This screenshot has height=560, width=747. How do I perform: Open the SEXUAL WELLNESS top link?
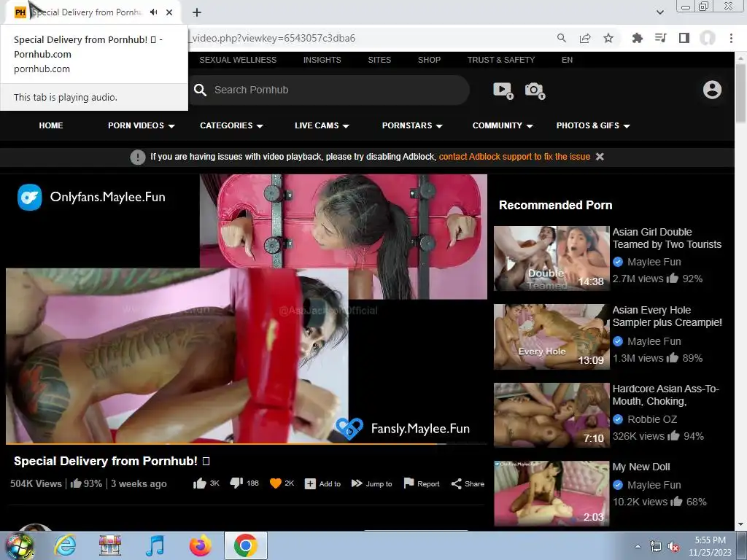(x=238, y=60)
